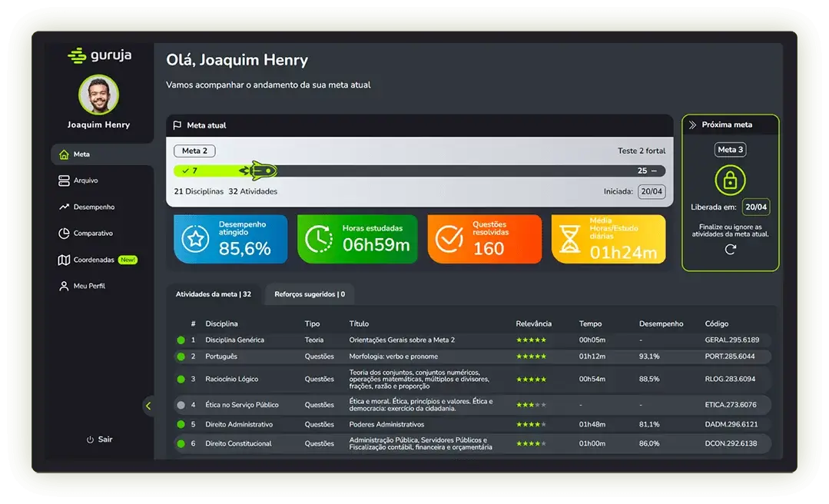Click the Meu Perfil person icon

click(x=64, y=286)
